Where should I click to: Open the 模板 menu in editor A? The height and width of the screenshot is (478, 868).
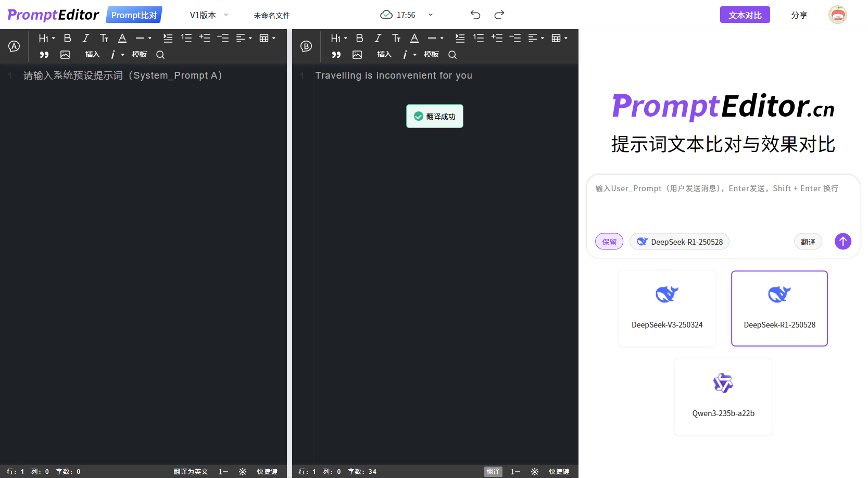click(x=140, y=55)
